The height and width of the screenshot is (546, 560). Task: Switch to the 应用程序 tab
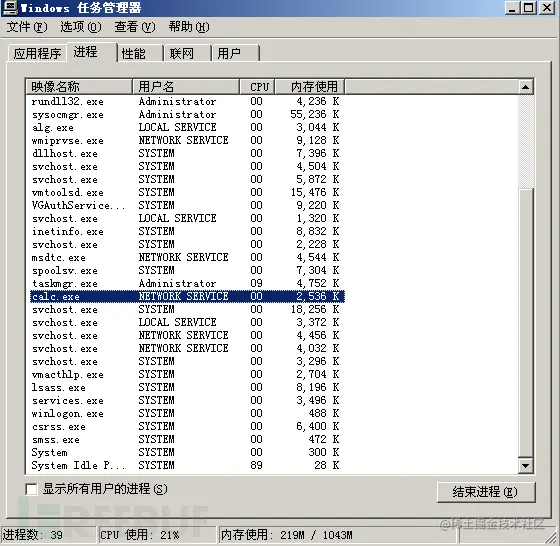click(x=37, y=54)
